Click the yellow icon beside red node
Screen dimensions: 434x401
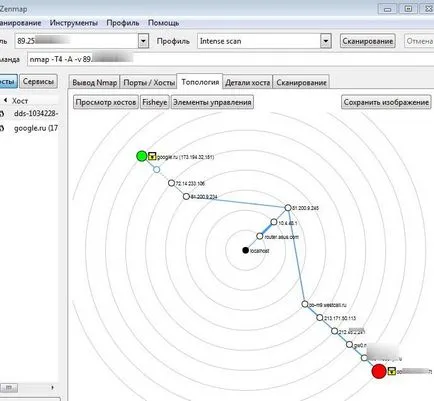[392, 371]
